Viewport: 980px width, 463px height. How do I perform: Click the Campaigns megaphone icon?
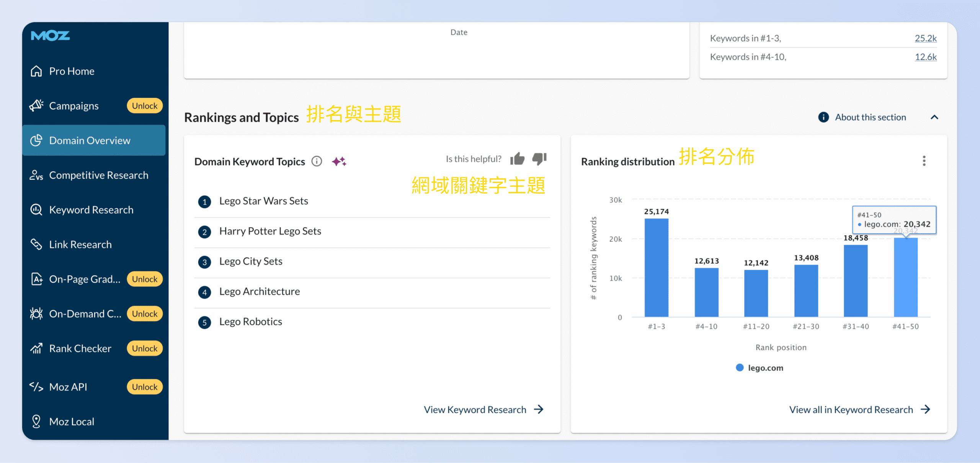click(x=37, y=106)
